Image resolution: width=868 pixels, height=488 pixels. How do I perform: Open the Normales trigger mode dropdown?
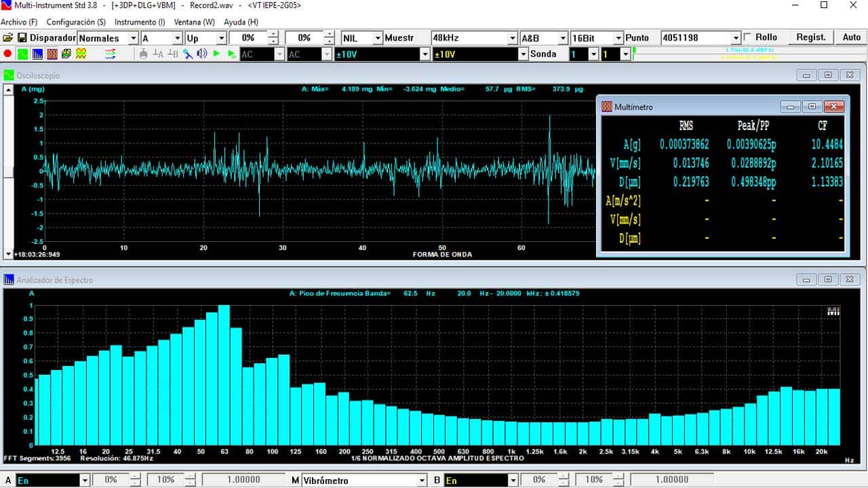pyautogui.click(x=133, y=38)
